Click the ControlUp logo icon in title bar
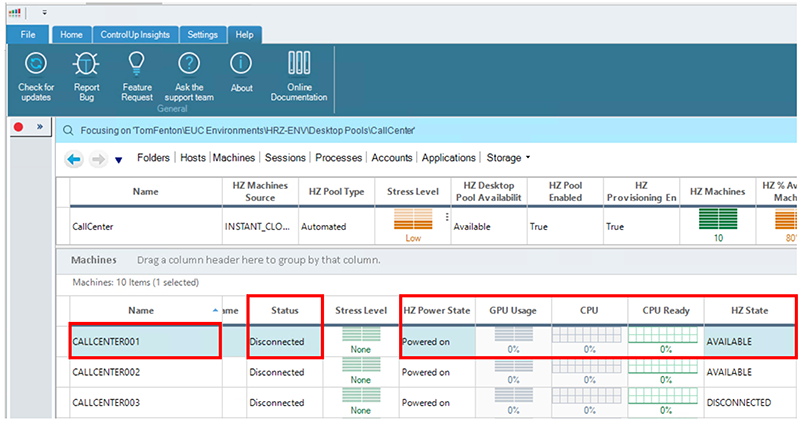Screen dimensions: 800x423 15,12
